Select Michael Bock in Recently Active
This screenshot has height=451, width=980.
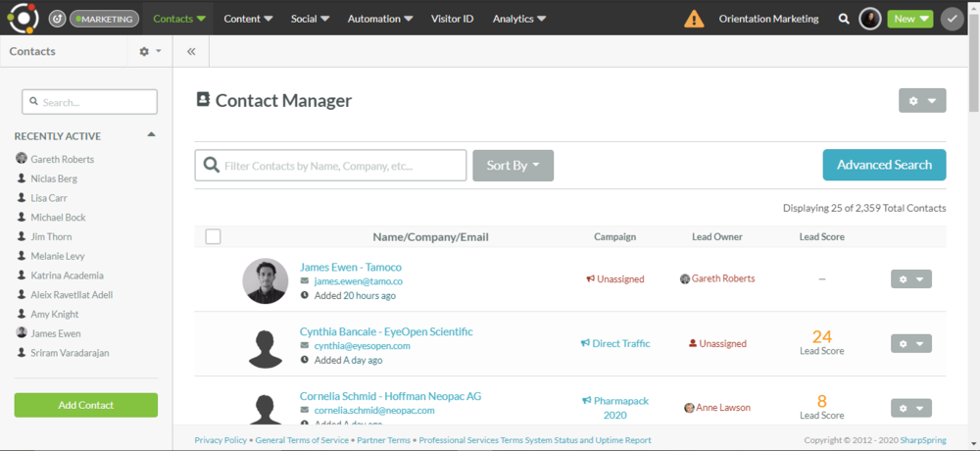pos(58,217)
